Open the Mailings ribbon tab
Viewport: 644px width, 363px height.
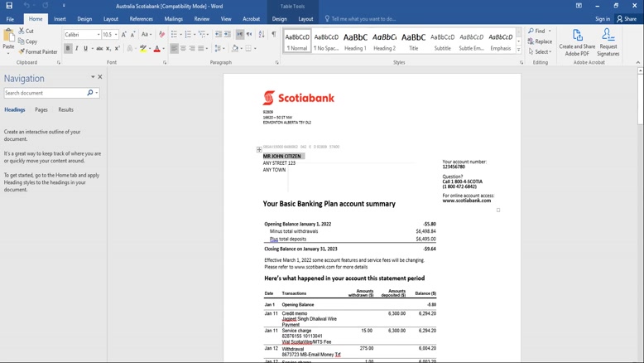[x=173, y=18]
